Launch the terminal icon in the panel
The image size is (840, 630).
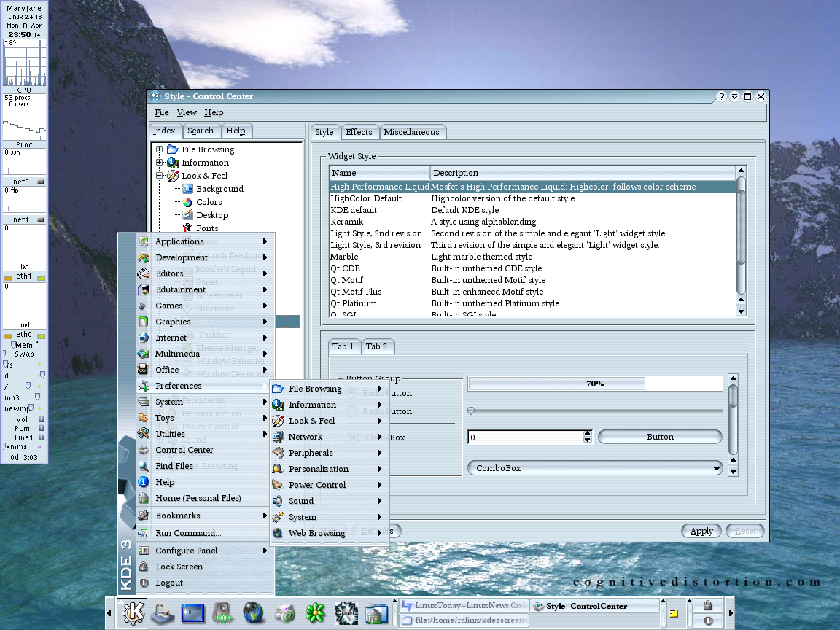click(193, 613)
